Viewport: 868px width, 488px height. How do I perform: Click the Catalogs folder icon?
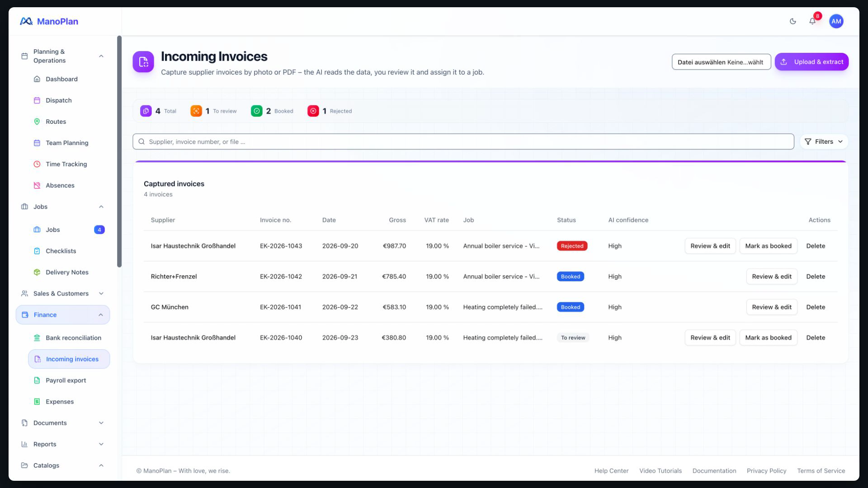point(24,465)
